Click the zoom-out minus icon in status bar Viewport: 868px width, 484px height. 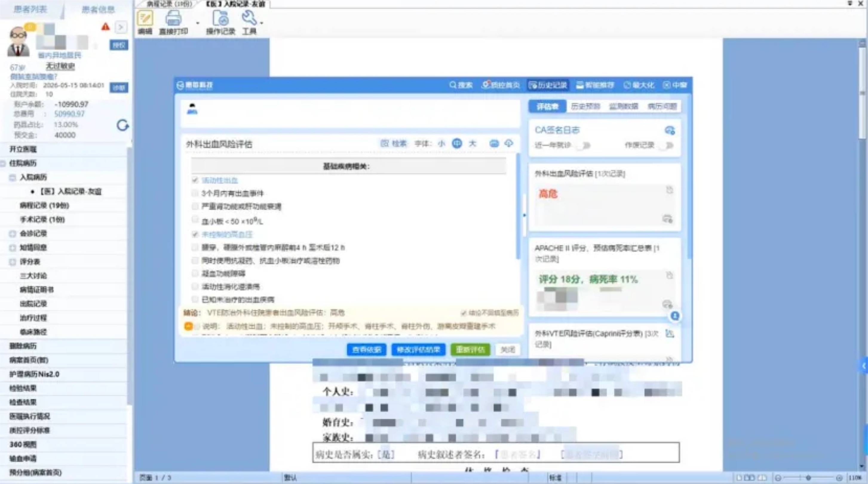[x=778, y=478]
